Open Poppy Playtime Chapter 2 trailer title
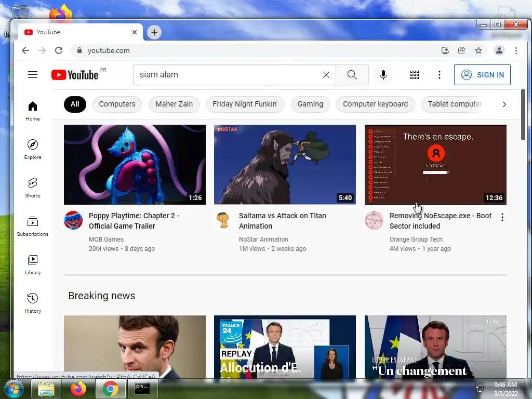Screen dimensions: 532x399 [x=134, y=221]
